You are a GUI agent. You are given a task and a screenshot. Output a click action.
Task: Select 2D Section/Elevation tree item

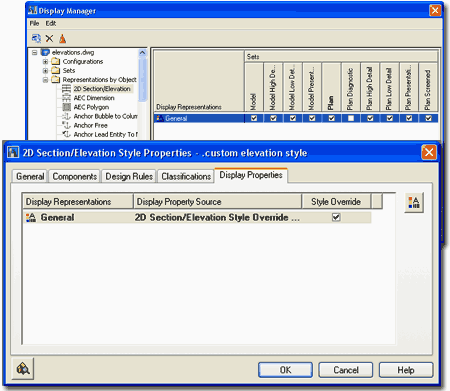102,89
